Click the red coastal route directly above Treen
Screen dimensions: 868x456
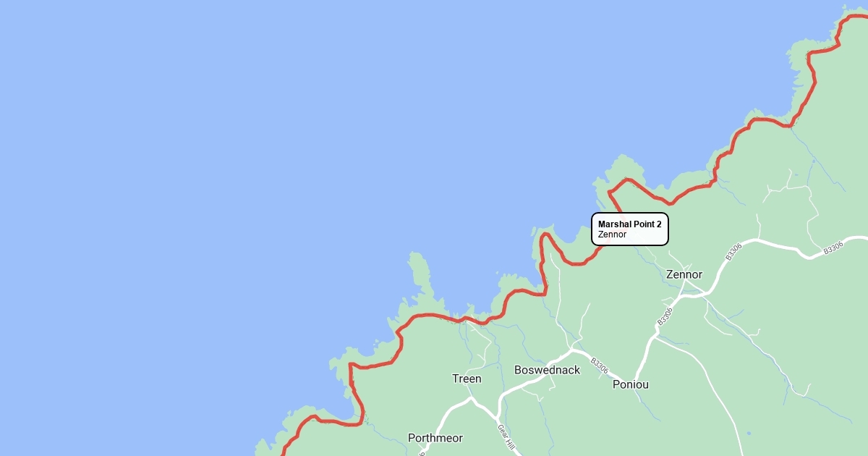[463, 318]
